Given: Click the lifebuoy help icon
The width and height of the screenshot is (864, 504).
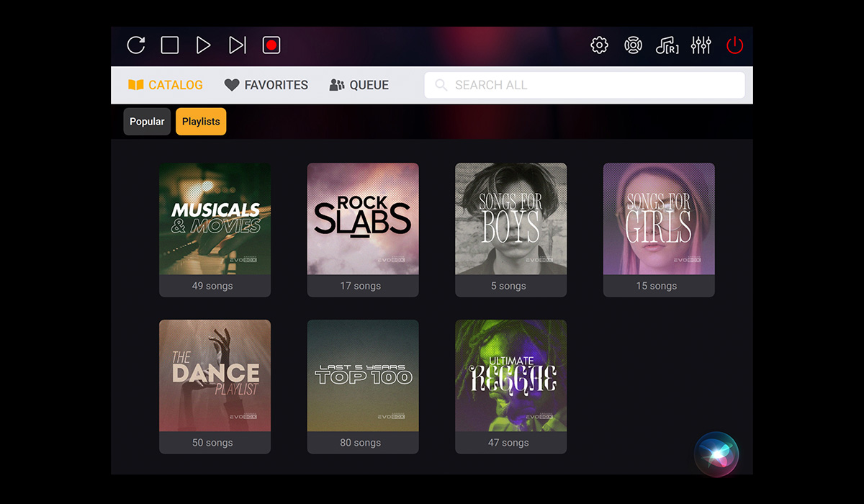Looking at the screenshot, I should point(633,45).
